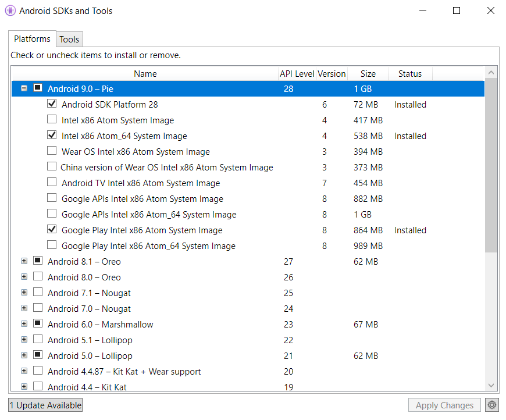Click the 1 Update Available button

(45, 405)
